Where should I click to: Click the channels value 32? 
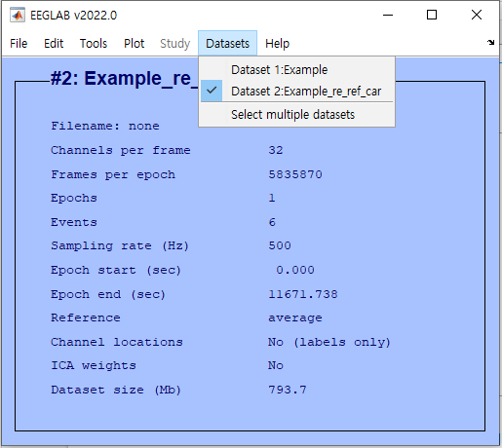276,150
